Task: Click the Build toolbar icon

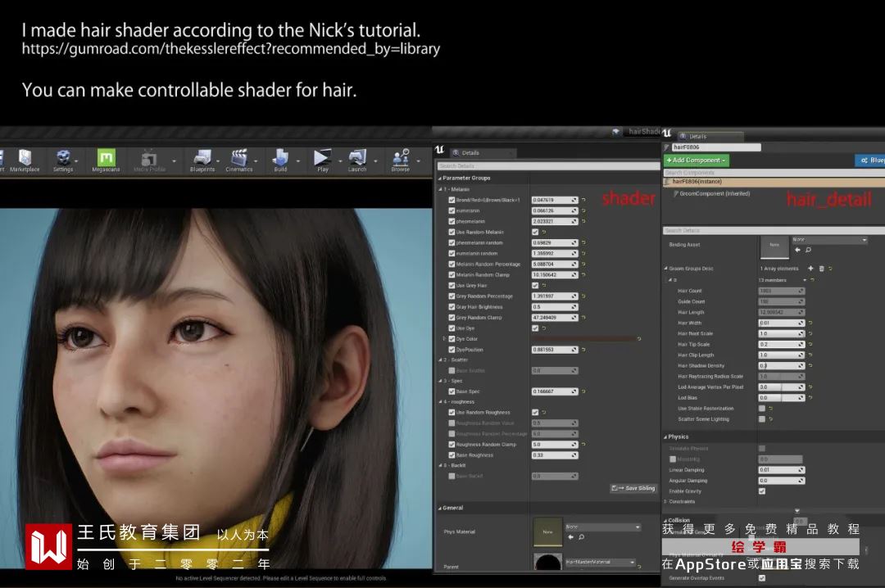Action: click(x=280, y=159)
